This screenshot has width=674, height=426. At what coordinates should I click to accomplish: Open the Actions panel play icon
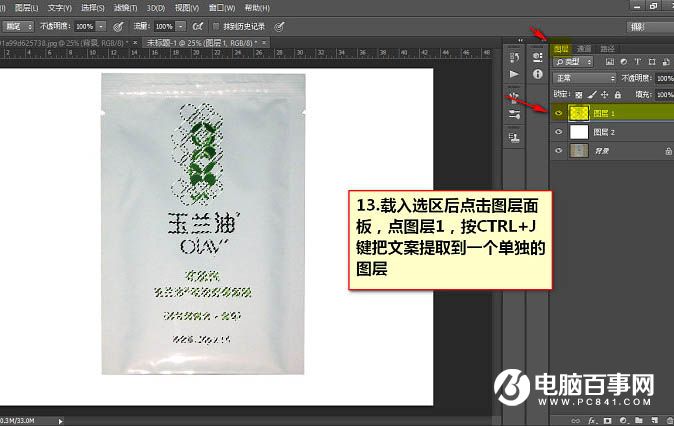click(x=514, y=74)
